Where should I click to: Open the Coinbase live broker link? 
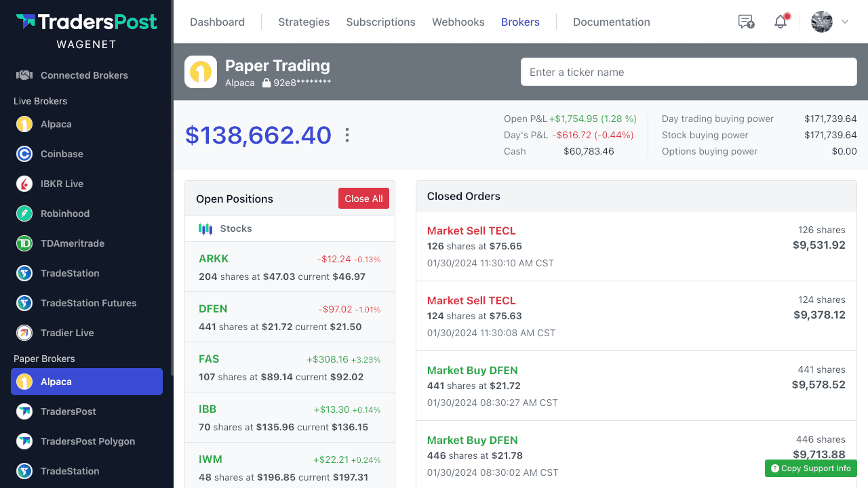click(87, 154)
